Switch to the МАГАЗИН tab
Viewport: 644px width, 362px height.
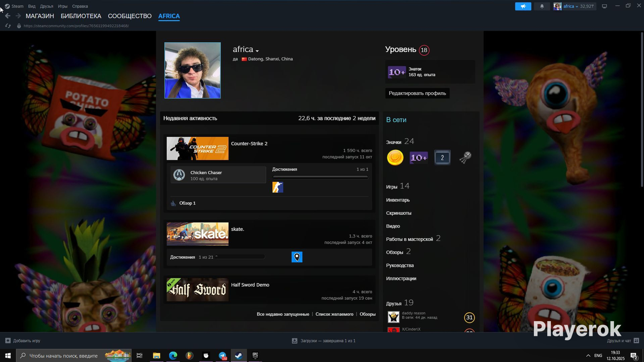click(40, 16)
